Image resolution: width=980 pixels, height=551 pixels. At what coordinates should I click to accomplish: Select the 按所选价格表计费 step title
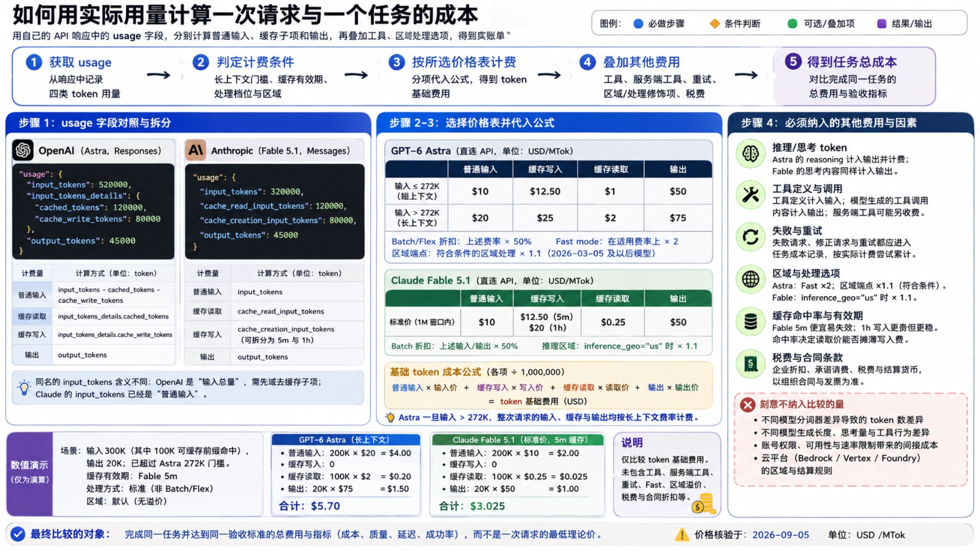click(464, 62)
